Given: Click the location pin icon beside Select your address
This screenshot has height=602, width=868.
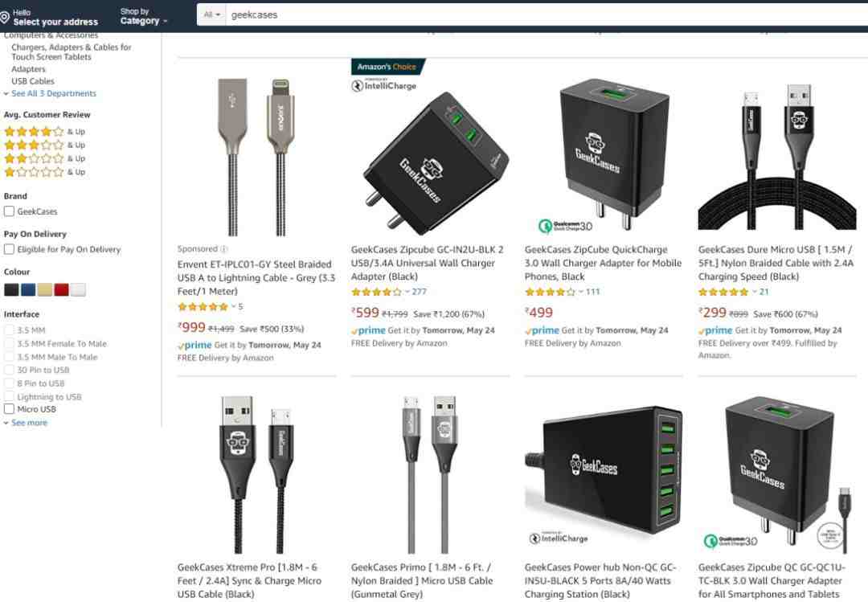Looking at the screenshot, I should 5,18.
